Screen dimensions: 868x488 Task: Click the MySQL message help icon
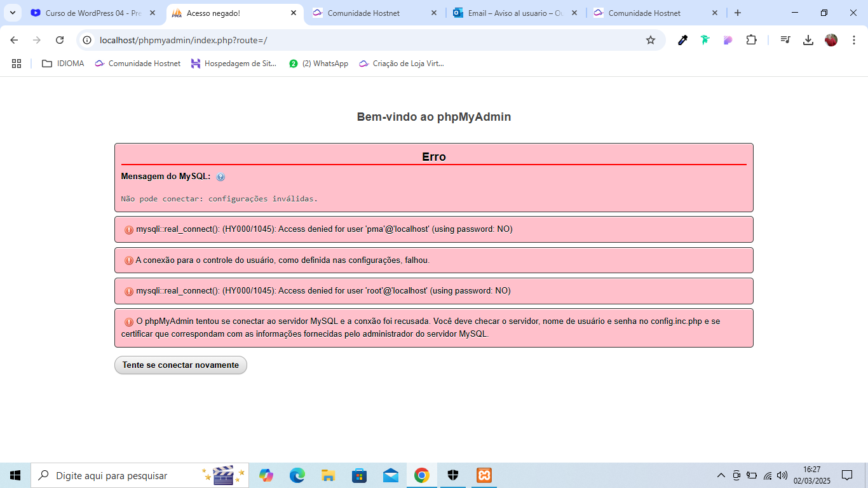click(220, 177)
